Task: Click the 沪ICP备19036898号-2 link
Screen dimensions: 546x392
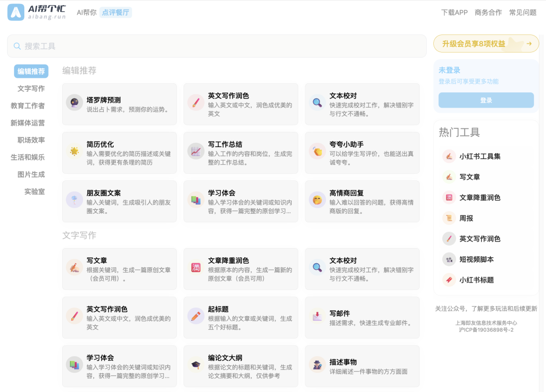Action: [486, 330]
